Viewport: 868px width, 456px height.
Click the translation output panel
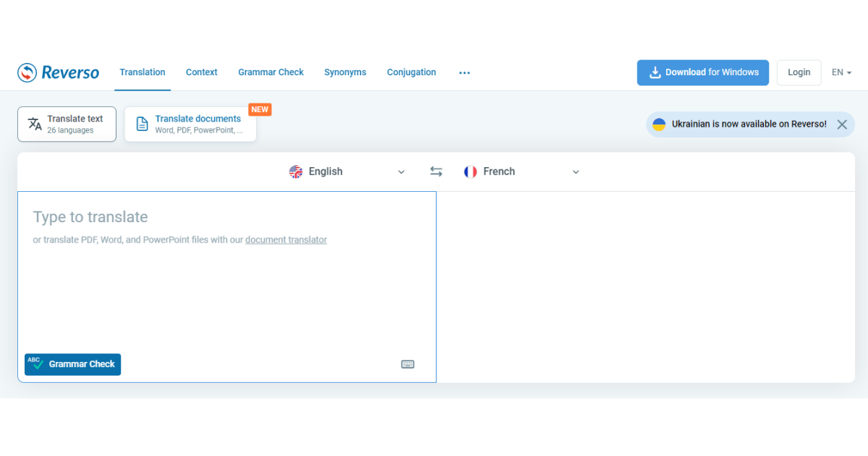pos(646,287)
